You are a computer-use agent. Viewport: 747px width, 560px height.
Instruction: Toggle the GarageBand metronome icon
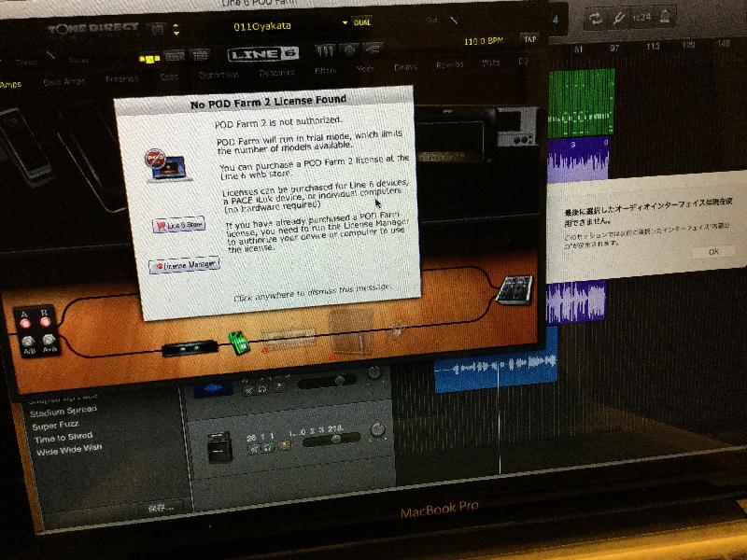(x=666, y=16)
